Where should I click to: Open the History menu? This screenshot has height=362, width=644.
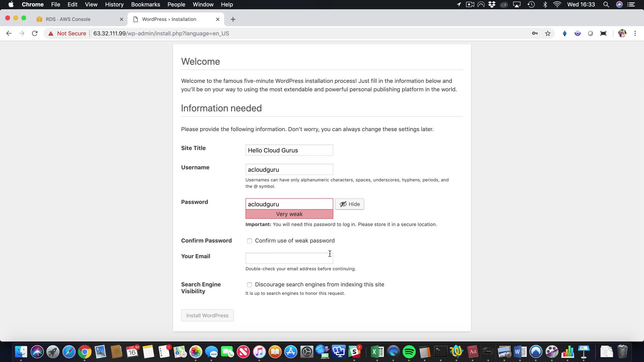pyautogui.click(x=114, y=4)
